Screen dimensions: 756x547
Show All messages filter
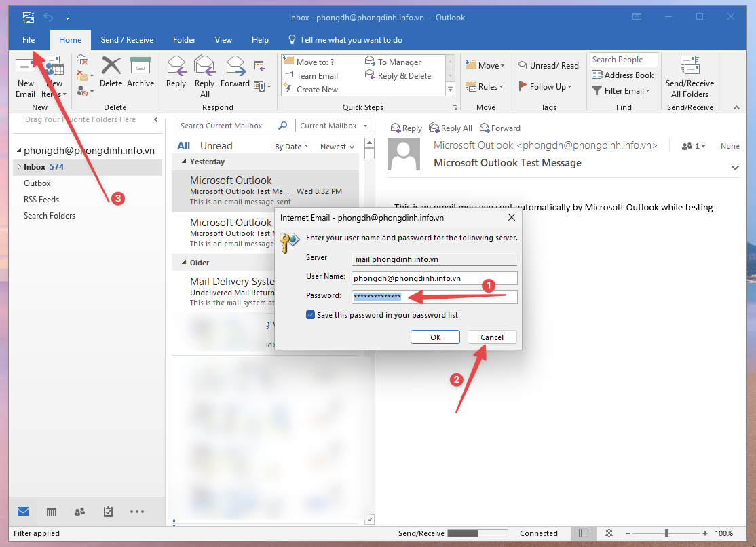coord(184,146)
